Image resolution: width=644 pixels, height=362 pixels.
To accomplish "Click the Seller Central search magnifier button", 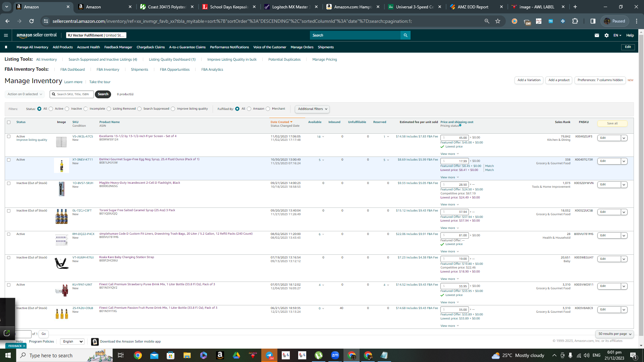I will (406, 35).
